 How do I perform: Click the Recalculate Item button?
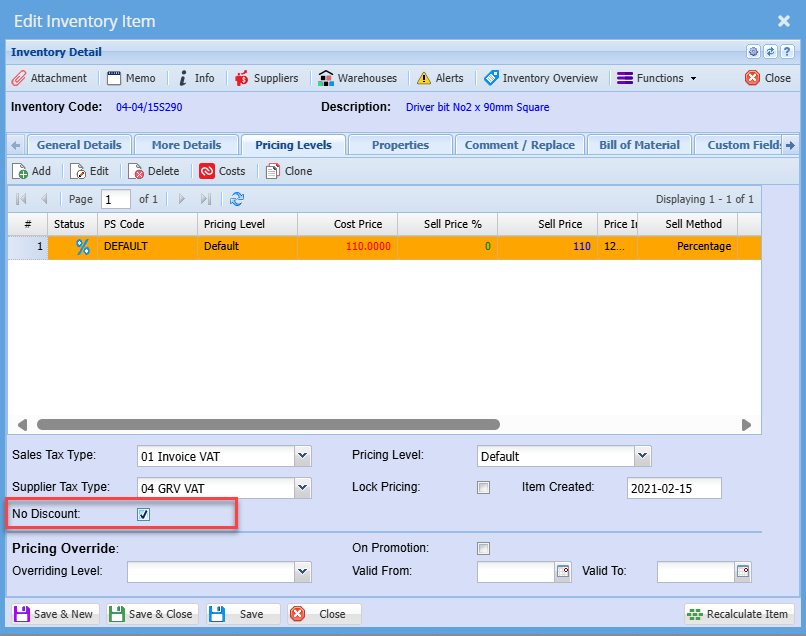tap(739, 614)
